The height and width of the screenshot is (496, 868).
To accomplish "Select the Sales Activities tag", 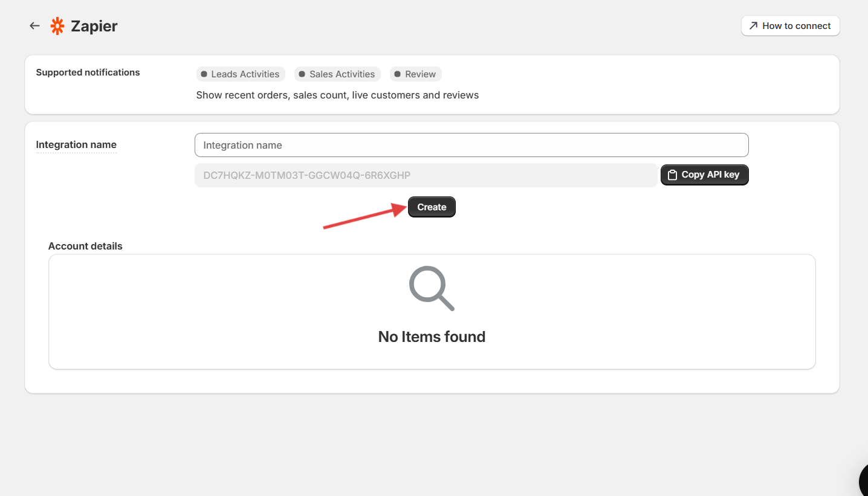I will click(x=337, y=74).
